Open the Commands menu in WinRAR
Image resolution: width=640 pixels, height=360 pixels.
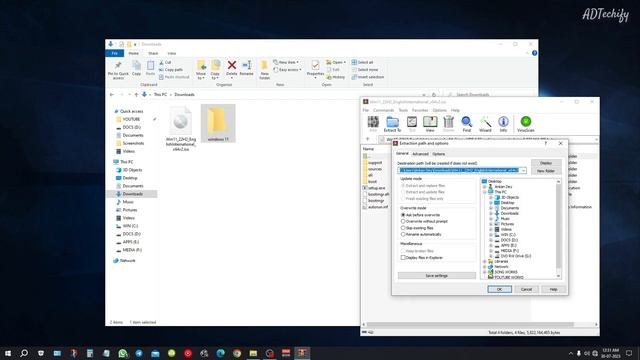[x=383, y=110]
